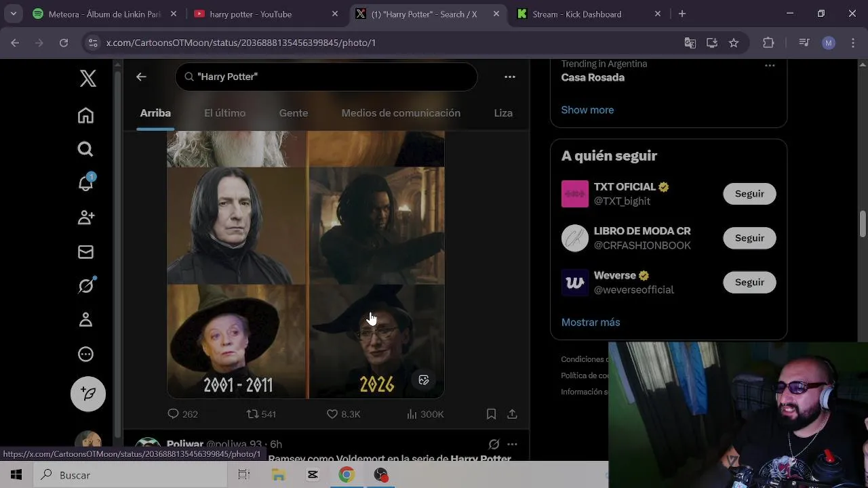Viewport: 868px width, 488px height.
Task: Switch to El último tab
Action: pyautogui.click(x=225, y=113)
